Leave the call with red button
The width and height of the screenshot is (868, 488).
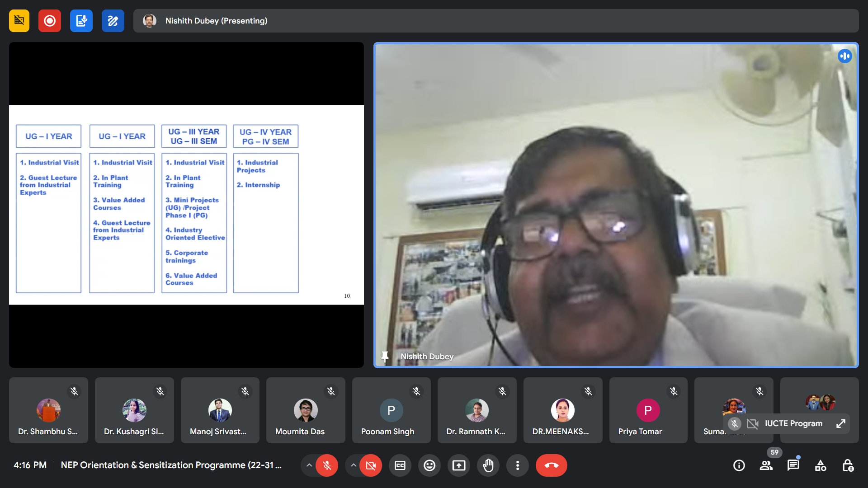[x=551, y=465]
